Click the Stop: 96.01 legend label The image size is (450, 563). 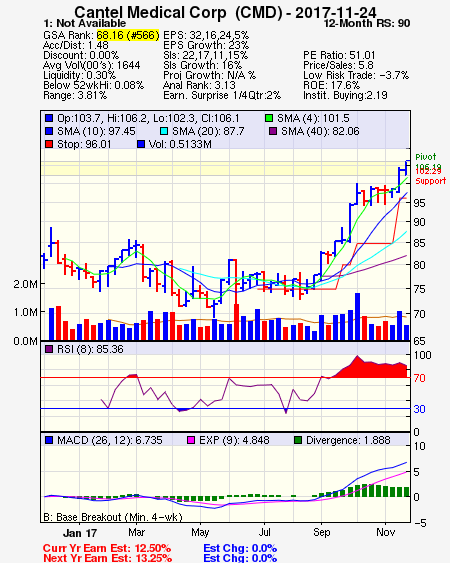click(x=84, y=144)
